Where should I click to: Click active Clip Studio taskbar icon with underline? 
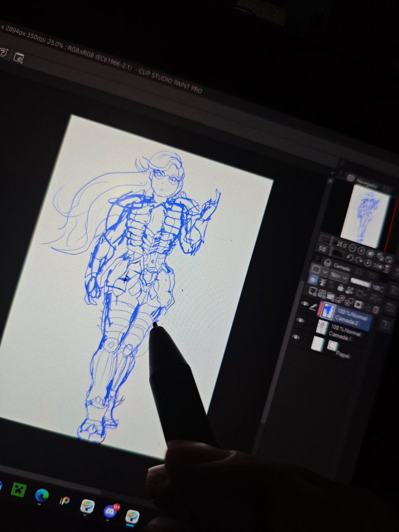click(132, 516)
